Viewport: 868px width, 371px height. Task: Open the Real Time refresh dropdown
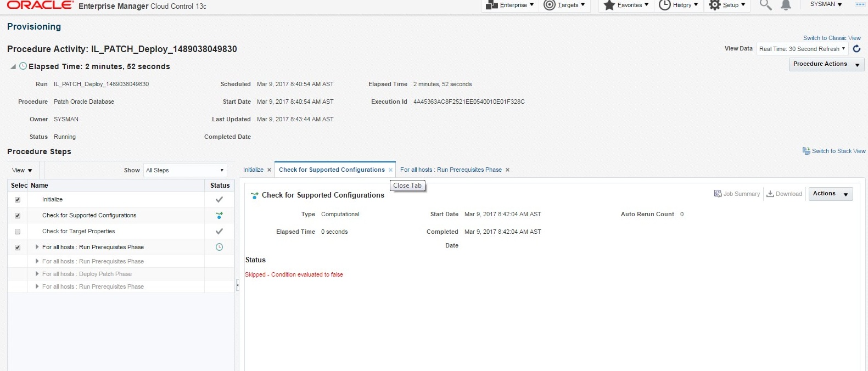[x=802, y=49]
